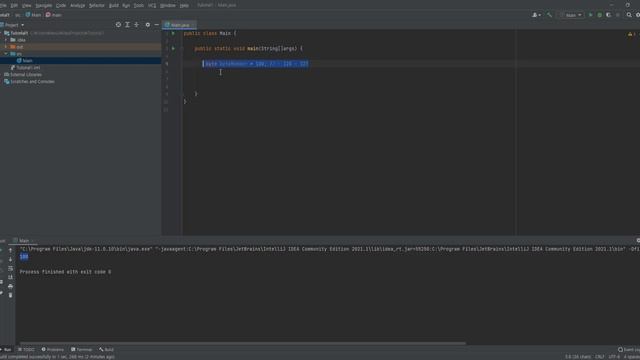Open the Help menu
Screen dimensions: 640x360
coord(184,5)
